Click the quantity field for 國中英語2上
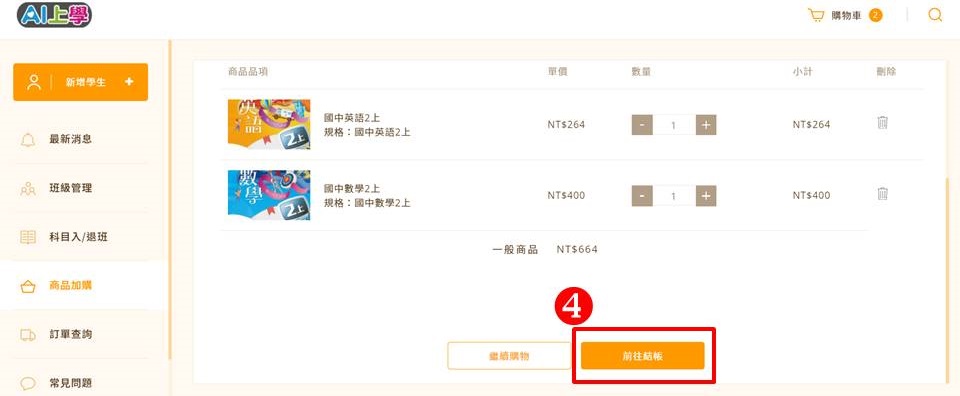Screen dimensions: 960x396 (674, 125)
